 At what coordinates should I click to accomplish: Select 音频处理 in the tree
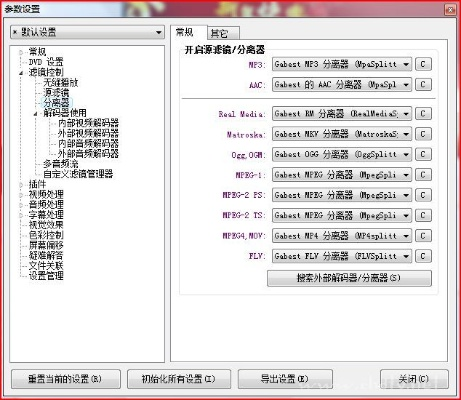pos(46,204)
